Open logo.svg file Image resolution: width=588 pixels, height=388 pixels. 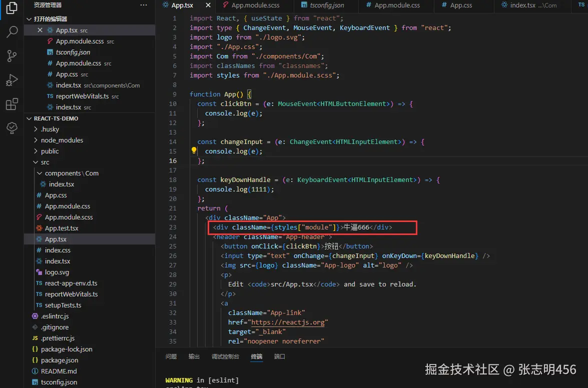[90, 272]
